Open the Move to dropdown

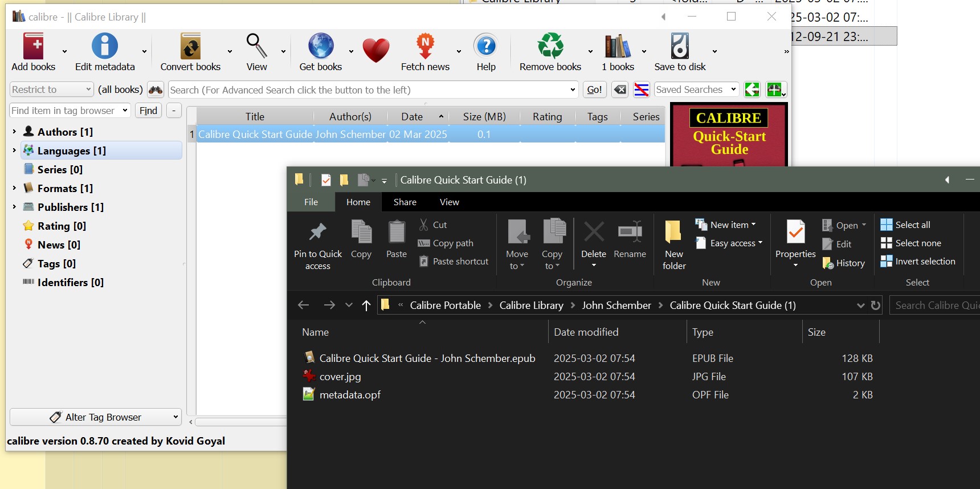[x=517, y=244]
